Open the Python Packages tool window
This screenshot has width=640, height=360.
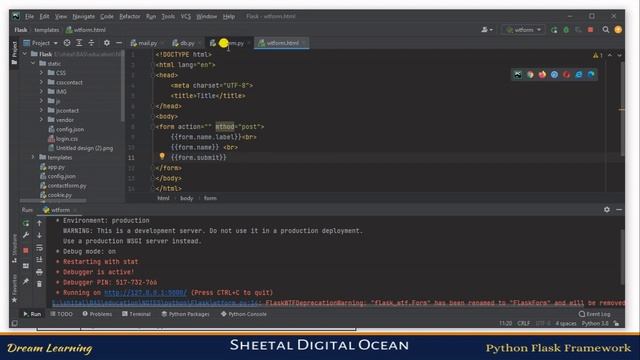(x=185, y=314)
